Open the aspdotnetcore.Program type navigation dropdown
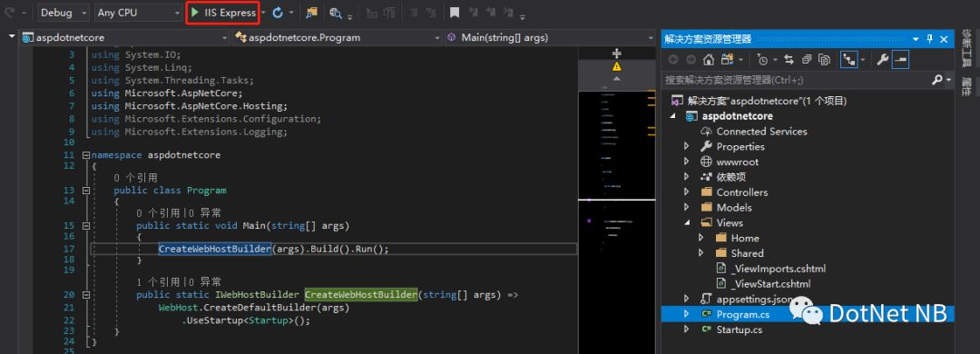 coord(338,37)
